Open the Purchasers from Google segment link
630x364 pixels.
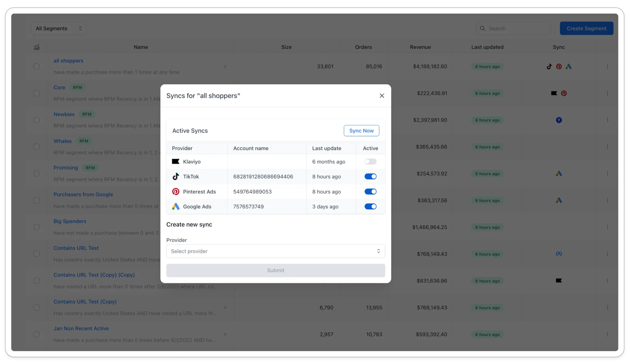(83, 194)
